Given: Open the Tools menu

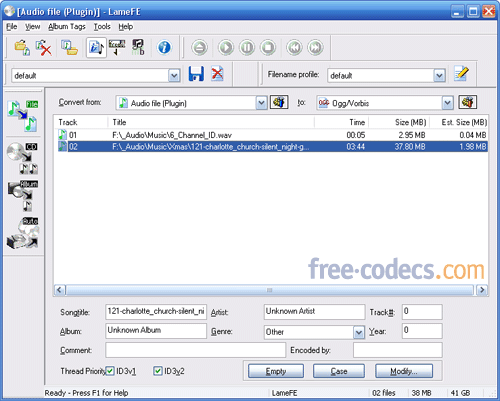Looking at the screenshot, I should pos(102,27).
